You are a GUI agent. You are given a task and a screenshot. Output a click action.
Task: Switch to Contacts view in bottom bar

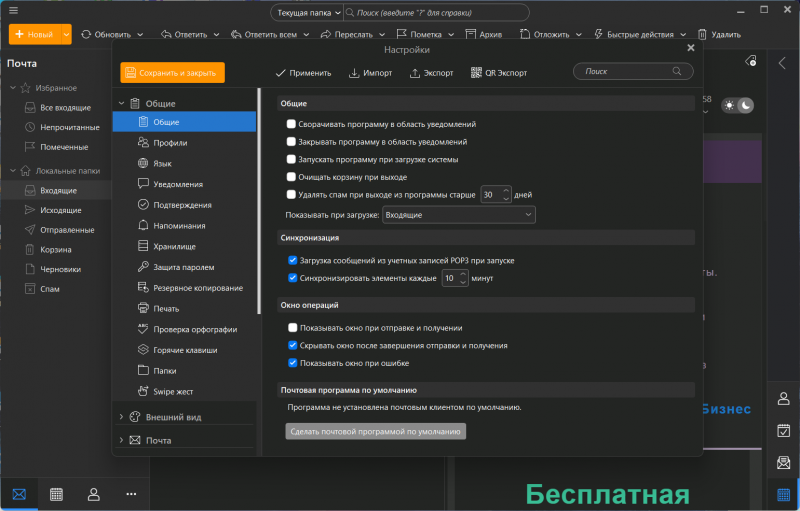[94, 494]
